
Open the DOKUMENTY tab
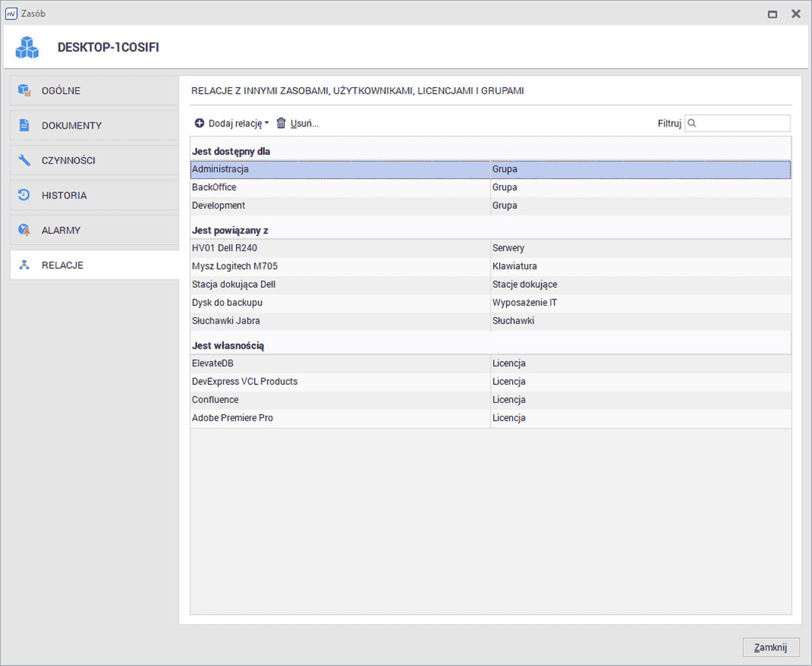tap(71, 126)
